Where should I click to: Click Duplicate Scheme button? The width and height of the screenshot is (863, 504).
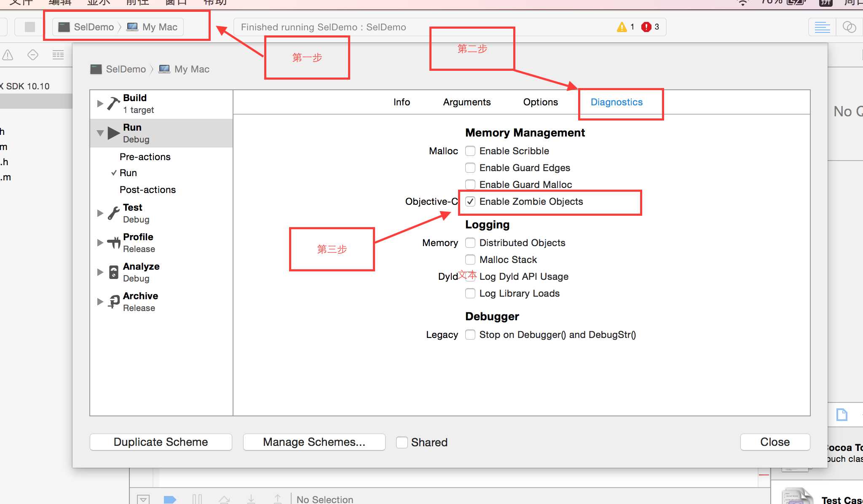point(161,442)
